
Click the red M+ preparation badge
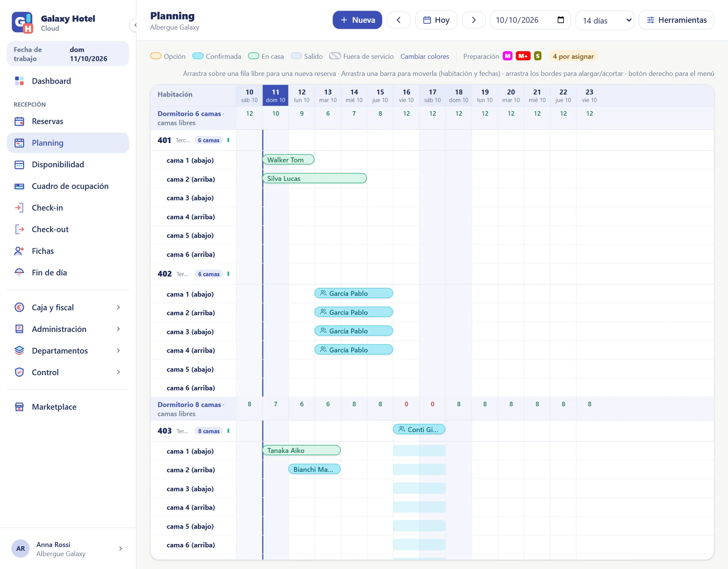tap(523, 56)
